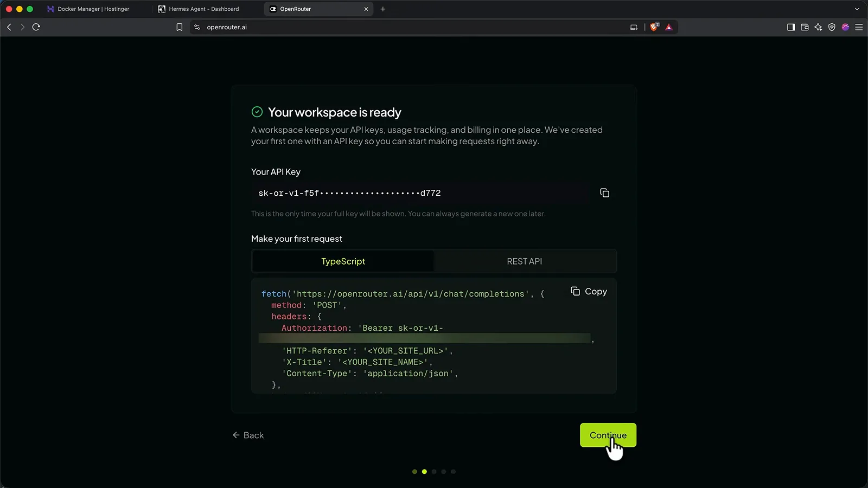Click the 'Content-Type' code line
The height and width of the screenshot is (488, 868).
point(370,374)
